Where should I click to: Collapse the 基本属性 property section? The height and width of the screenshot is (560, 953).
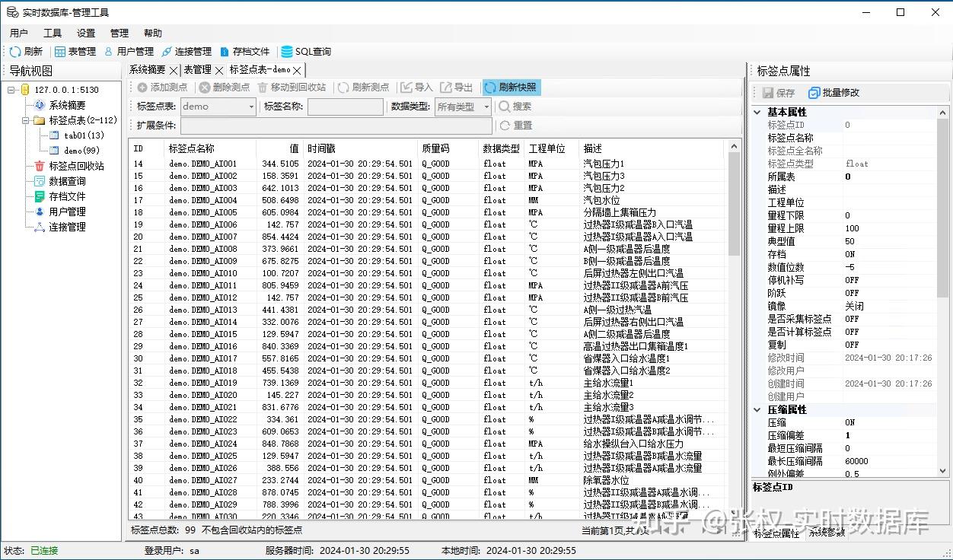point(757,112)
